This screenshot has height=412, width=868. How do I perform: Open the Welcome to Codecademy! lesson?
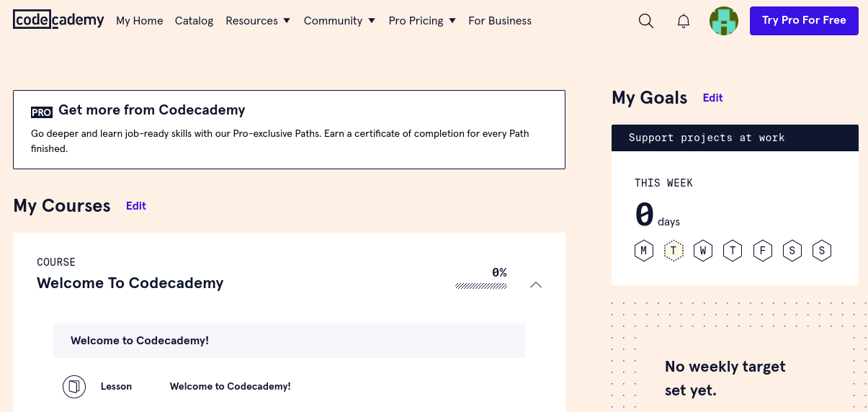pos(230,387)
